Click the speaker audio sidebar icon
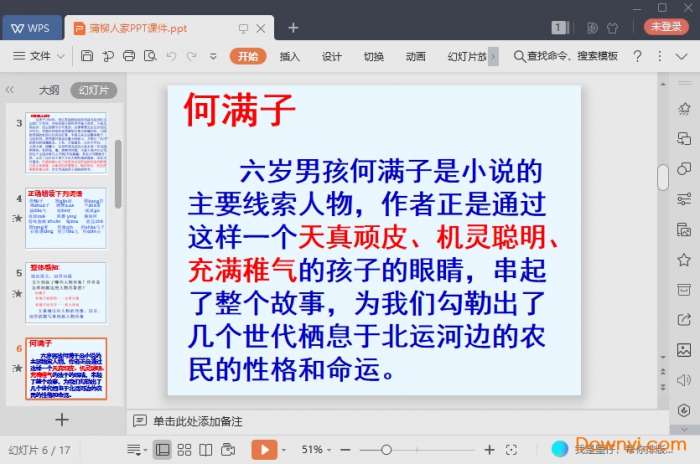This screenshot has width=700, height=464. point(684,380)
